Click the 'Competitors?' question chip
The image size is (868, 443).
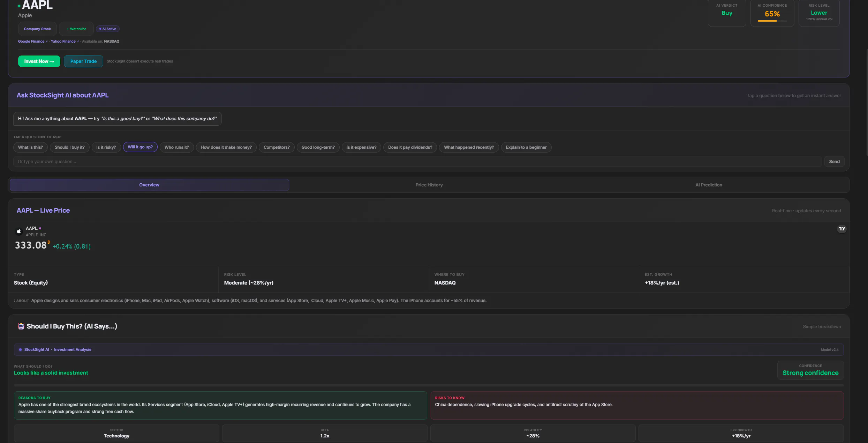coord(277,147)
